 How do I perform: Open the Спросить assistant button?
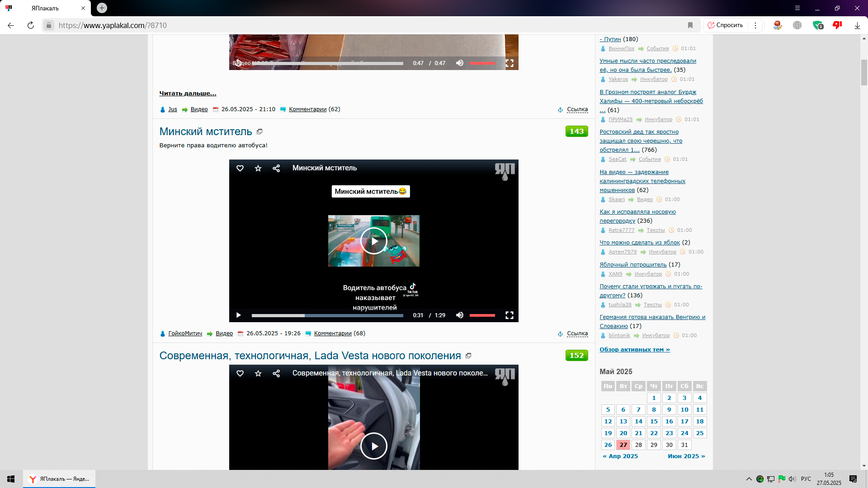click(x=726, y=25)
